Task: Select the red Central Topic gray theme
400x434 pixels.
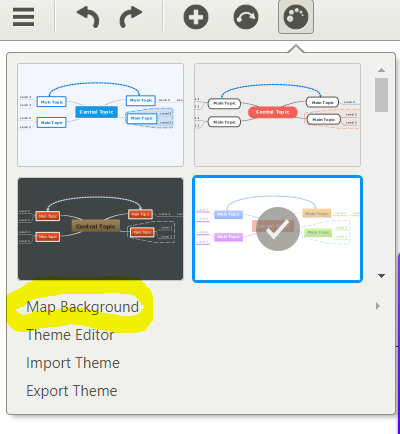Action: pos(277,115)
